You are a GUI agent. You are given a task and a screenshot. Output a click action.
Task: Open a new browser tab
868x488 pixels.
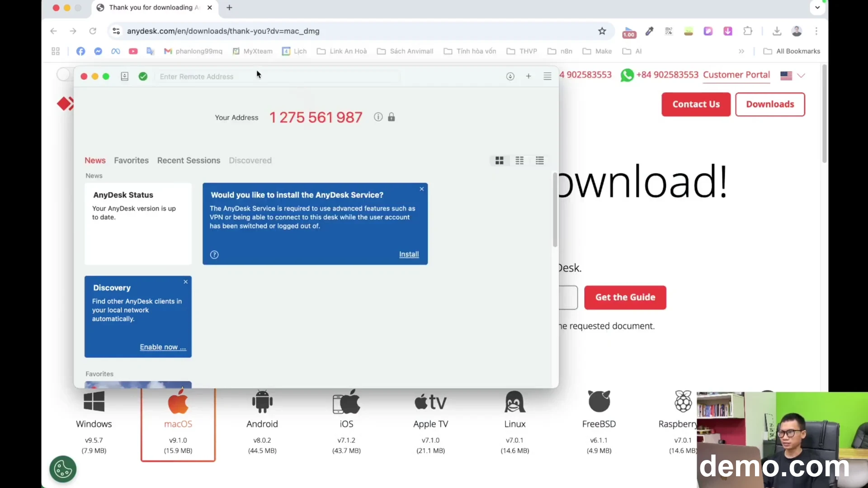tap(230, 8)
